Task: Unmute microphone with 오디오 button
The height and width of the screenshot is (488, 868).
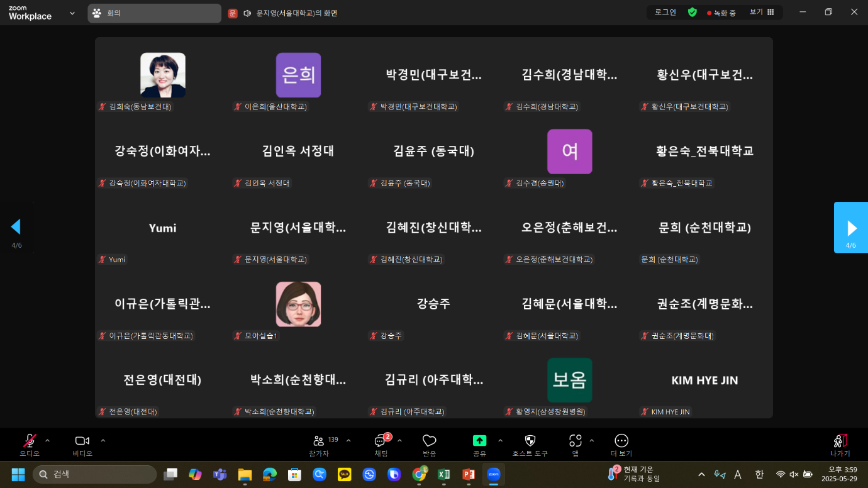Action: pyautogui.click(x=30, y=441)
